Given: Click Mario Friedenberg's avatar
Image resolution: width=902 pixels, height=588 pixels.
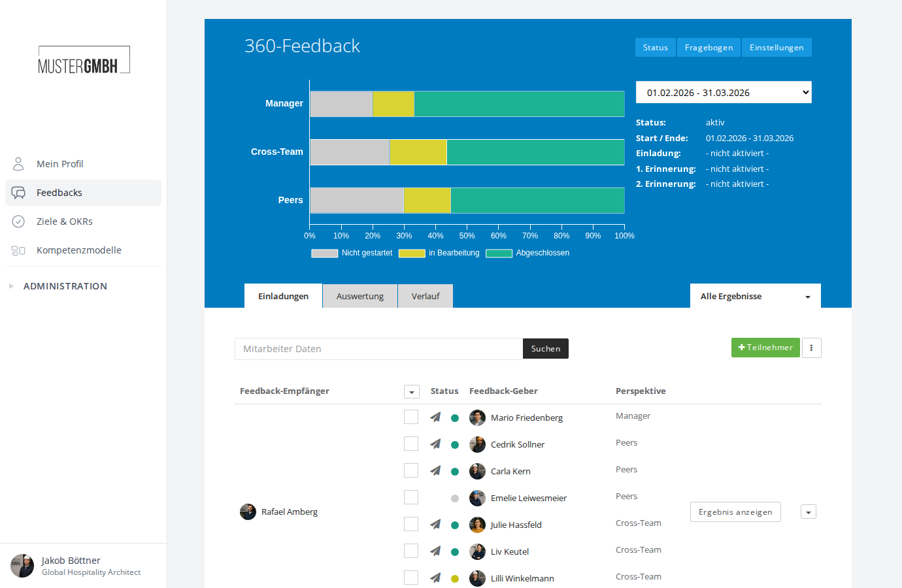Looking at the screenshot, I should point(478,417).
